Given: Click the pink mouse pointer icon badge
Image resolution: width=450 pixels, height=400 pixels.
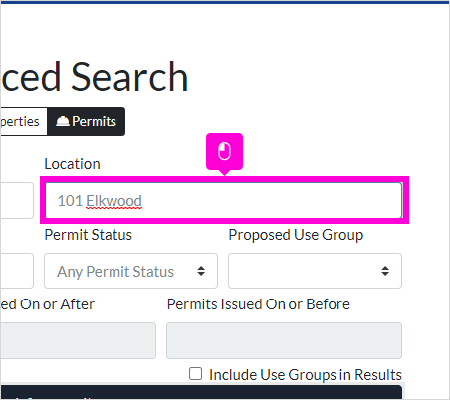Looking at the screenshot, I should point(224,151).
